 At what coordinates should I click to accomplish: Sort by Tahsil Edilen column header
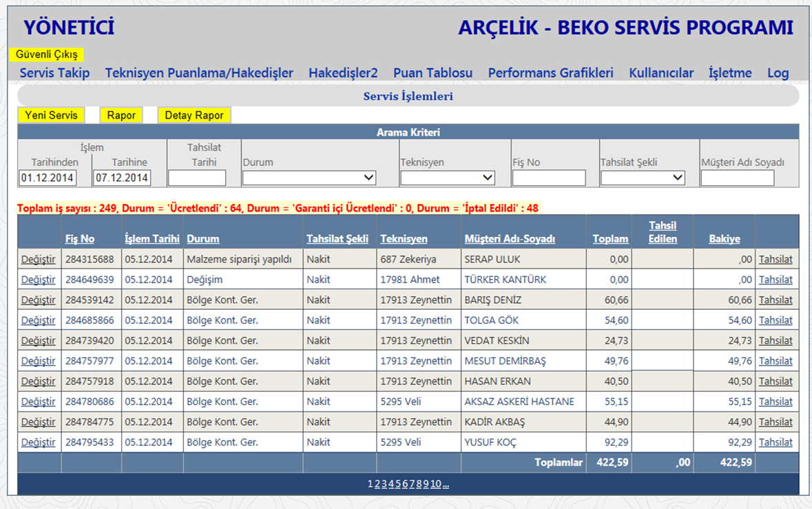663,232
